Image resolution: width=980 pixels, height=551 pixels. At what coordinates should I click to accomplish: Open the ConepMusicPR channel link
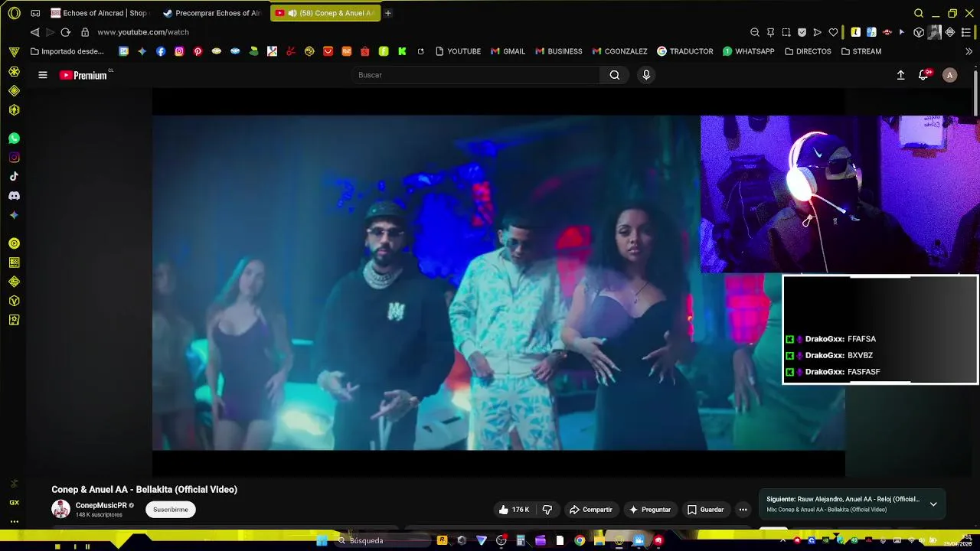(101, 505)
